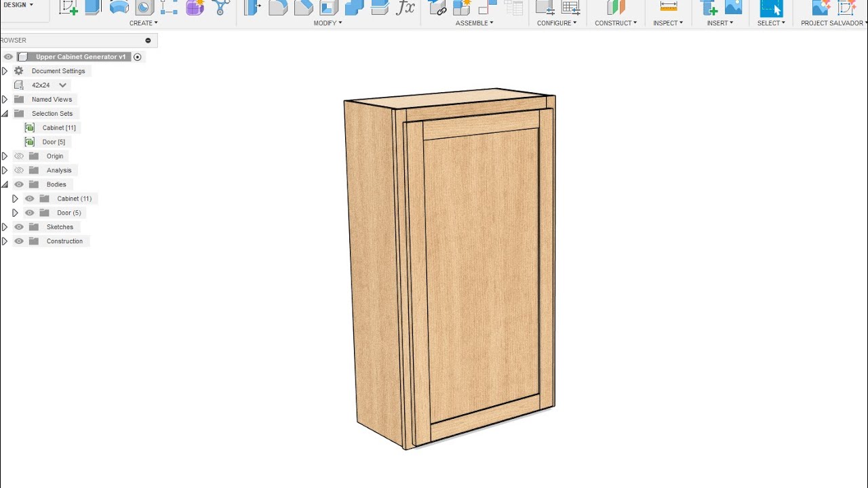Hide the Construction folder

[19, 241]
